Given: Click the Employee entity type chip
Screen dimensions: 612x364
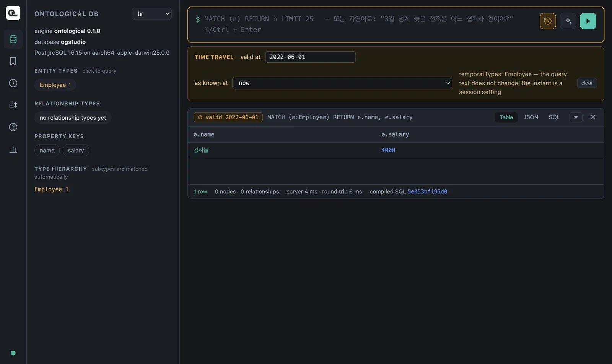Looking at the screenshot, I should point(55,85).
